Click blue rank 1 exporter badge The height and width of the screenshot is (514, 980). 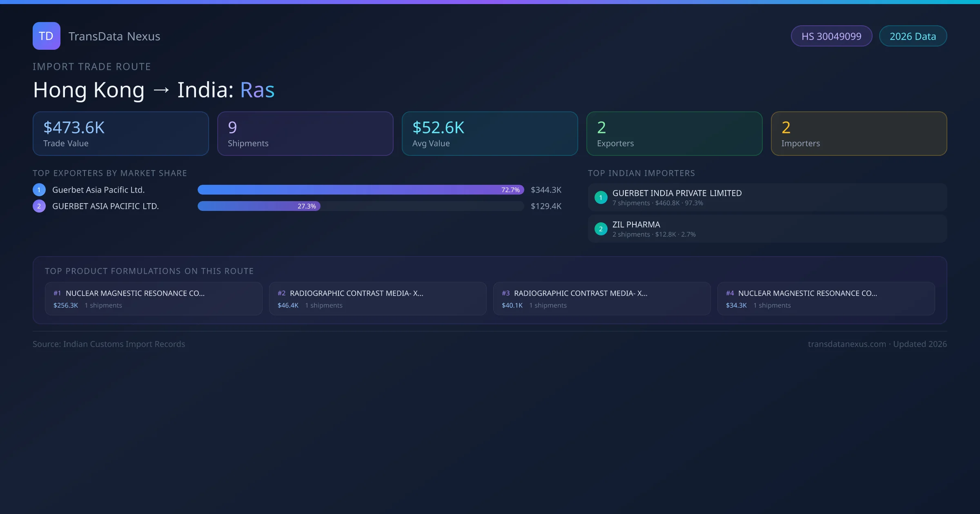pyautogui.click(x=39, y=190)
